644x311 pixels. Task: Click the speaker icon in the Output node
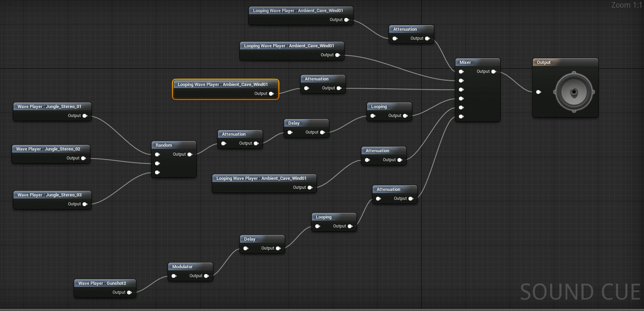coord(574,92)
